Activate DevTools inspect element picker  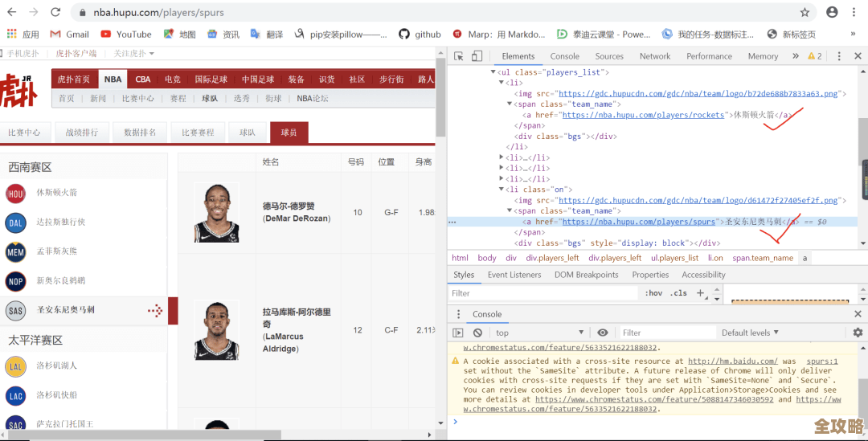click(458, 56)
